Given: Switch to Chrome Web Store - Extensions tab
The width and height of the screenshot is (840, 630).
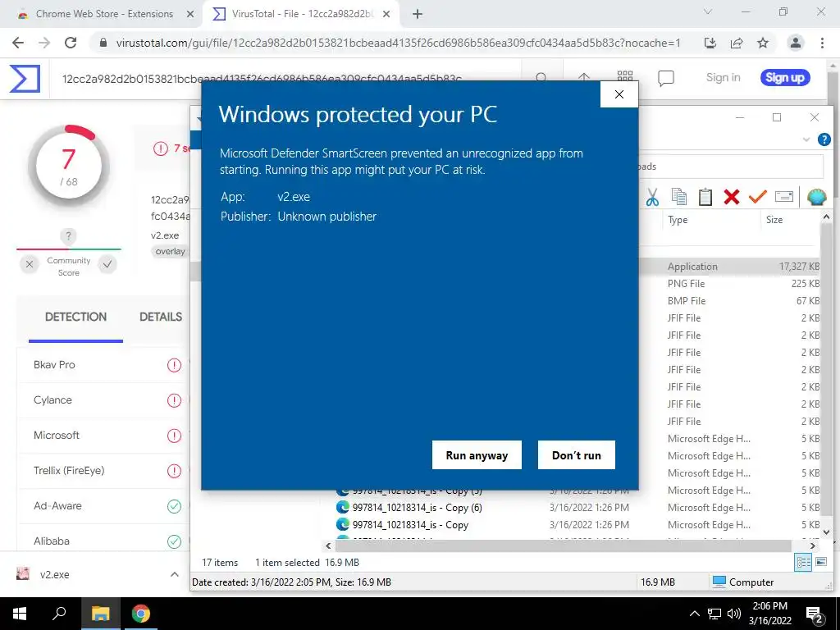Looking at the screenshot, I should click(104, 14).
